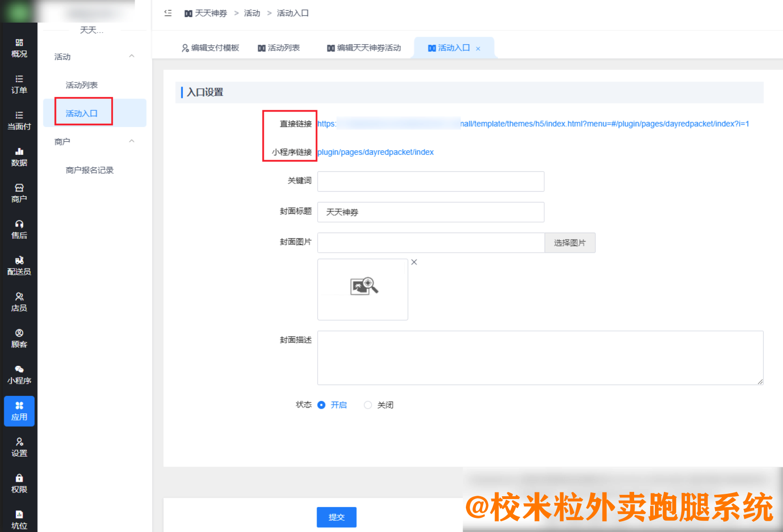Open the 权限 permissions section
This screenshot has height=532, width=783.
pyautogui.click(x=19, y=483)
